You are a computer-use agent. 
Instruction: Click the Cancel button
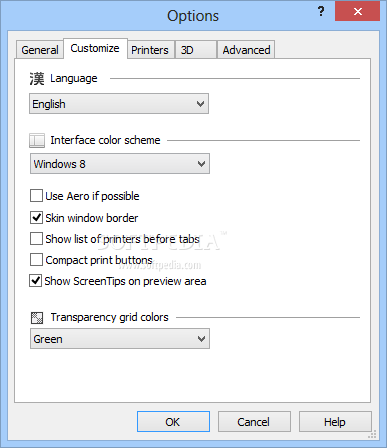point(254,422)
